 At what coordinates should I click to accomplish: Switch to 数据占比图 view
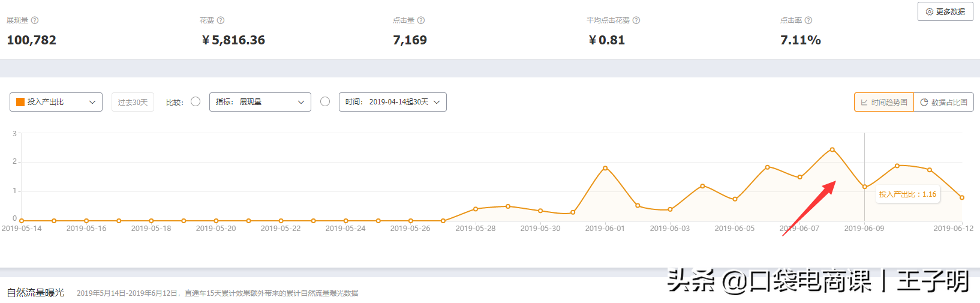(x=943, y=102)
